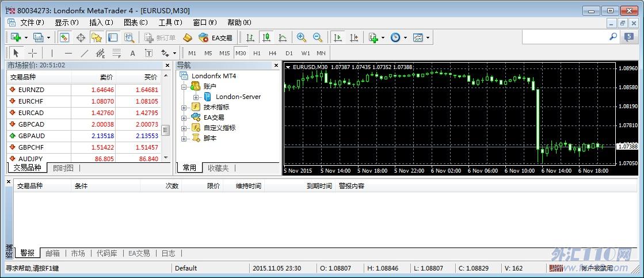Select the text label T tool
644x278 pixels.
click(148, 53)
